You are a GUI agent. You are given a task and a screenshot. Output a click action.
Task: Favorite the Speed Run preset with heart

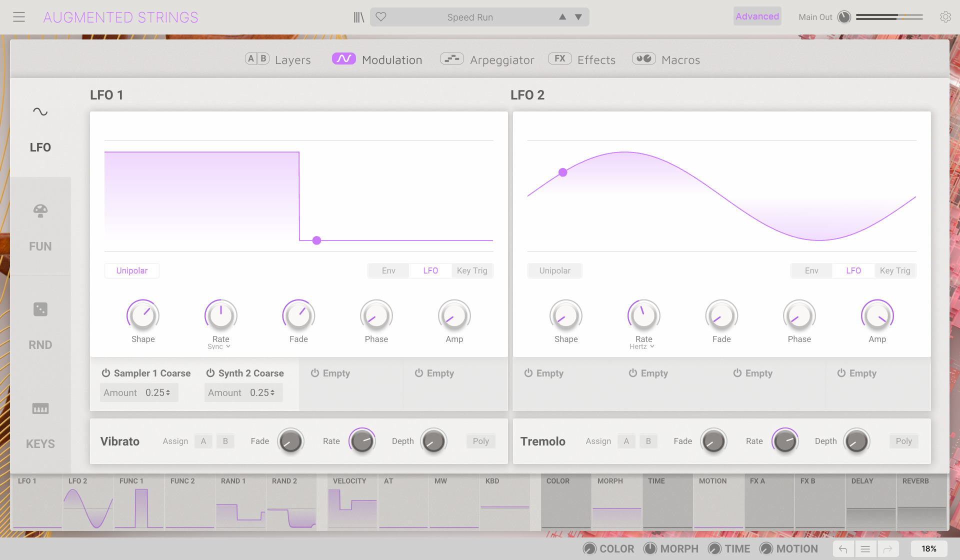pyautogui.click(x=381, y=17)
